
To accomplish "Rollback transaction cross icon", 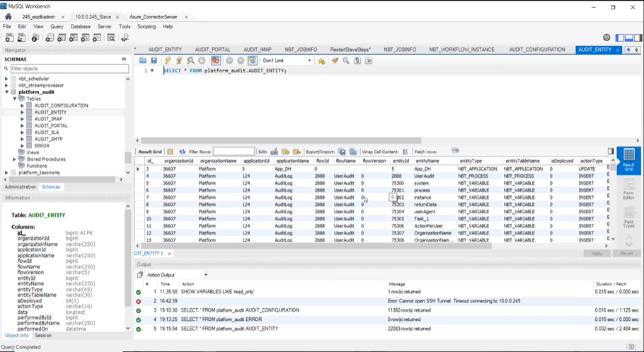I will click(241, 60).
